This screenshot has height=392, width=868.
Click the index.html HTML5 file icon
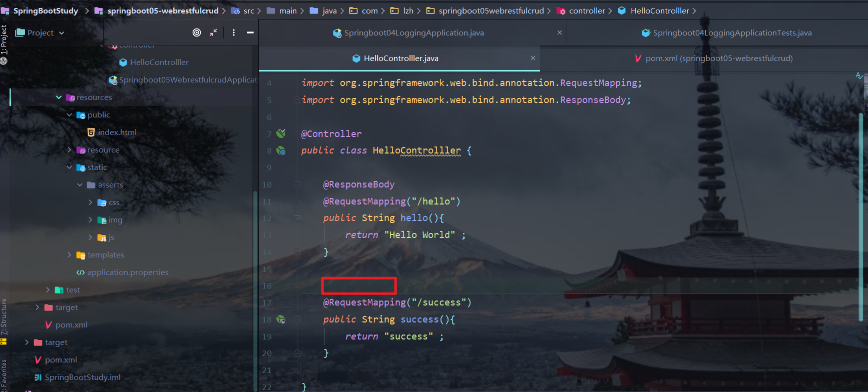pyautogui.click(x=91, y=132)
